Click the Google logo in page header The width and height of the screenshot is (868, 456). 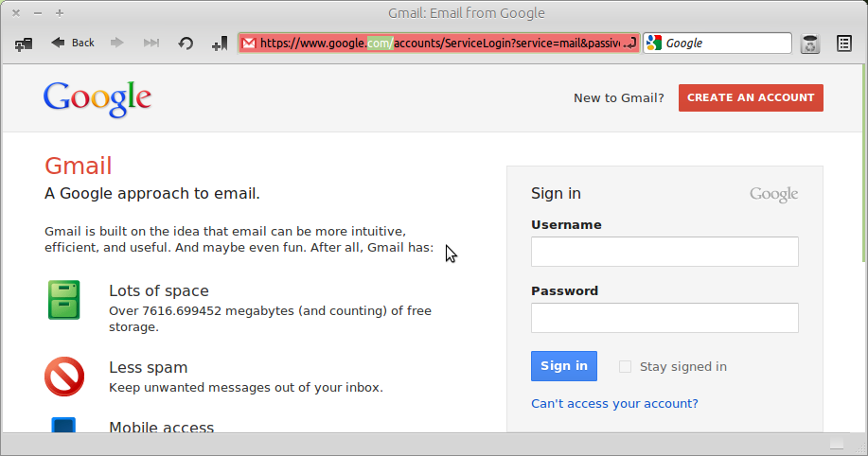97,99
